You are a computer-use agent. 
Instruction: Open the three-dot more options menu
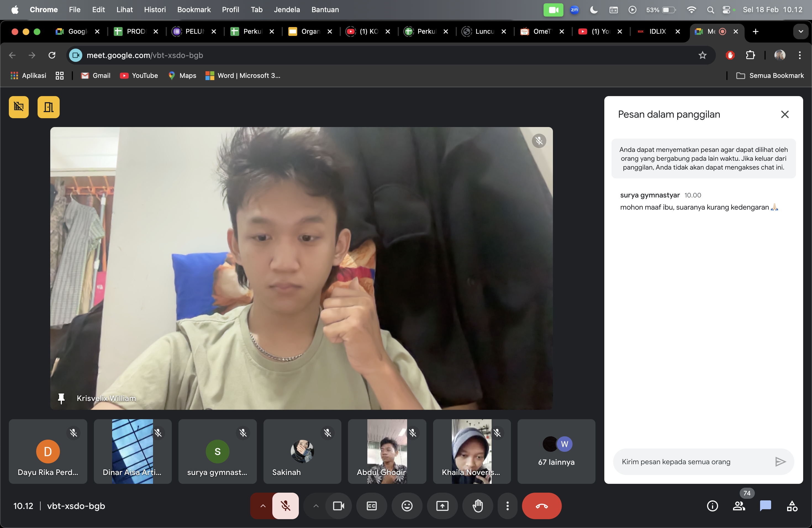click(507, 506)
